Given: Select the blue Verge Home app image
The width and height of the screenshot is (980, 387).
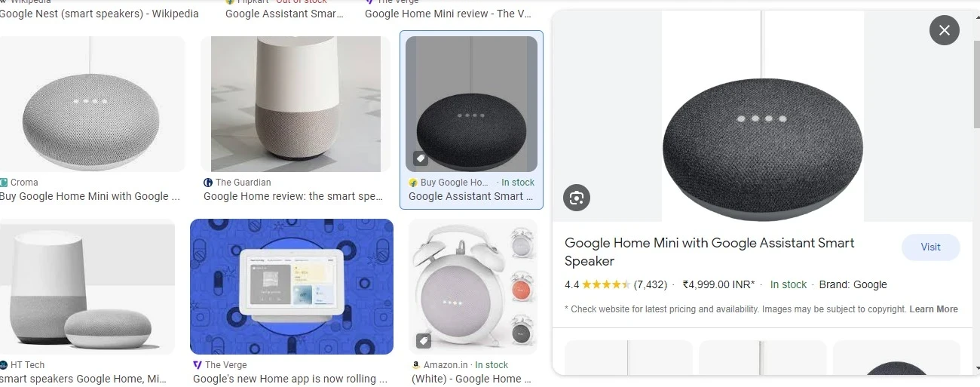Looking at the screenshot, I should pyautogui.click(x=292, y=287).
